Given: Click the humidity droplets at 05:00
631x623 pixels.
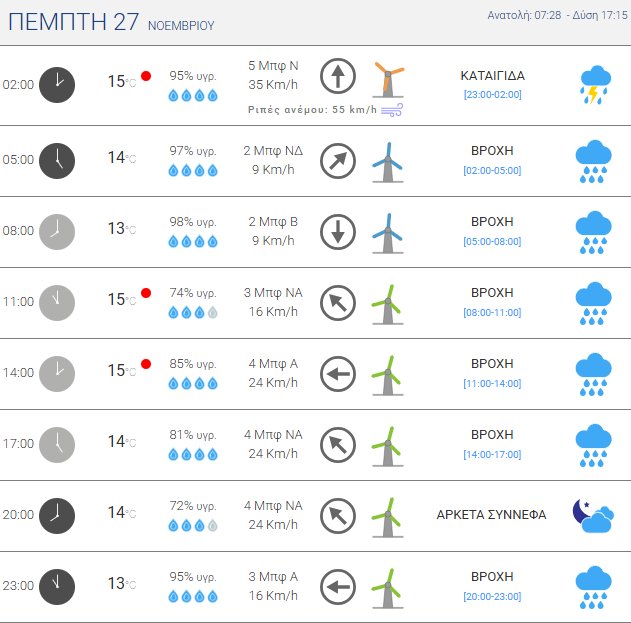Looking at the screenshot, I should point(192,170).
